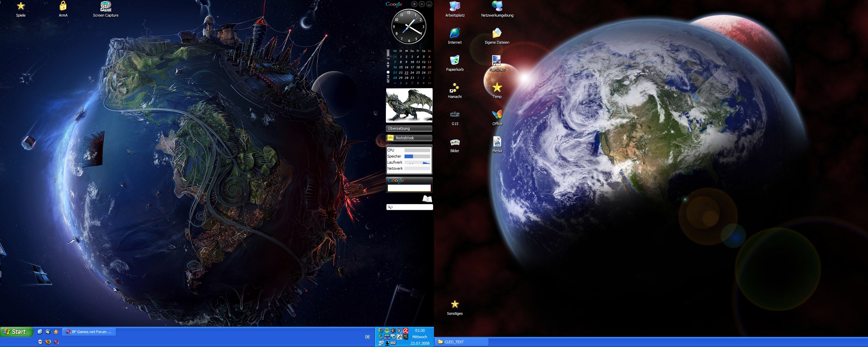Click the Google search gadget input field
Image resolution: width=868 pixels, height=347 pixels.
coord(409,188)
